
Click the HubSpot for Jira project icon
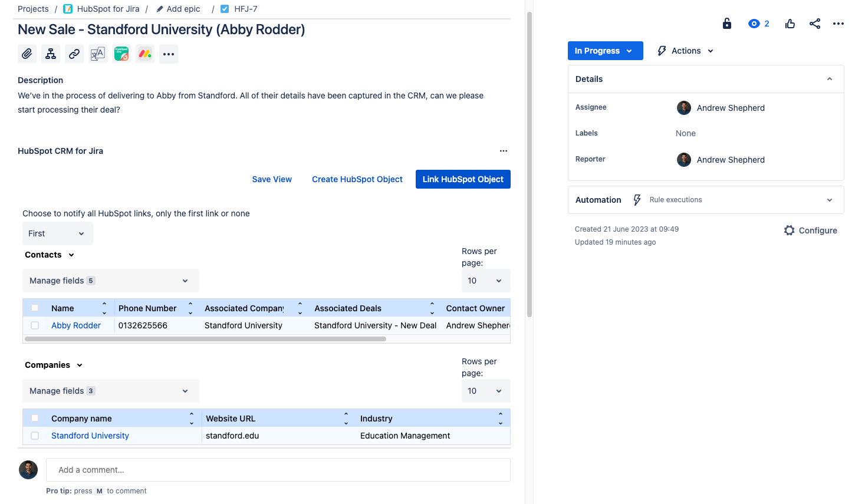point(68,9)
